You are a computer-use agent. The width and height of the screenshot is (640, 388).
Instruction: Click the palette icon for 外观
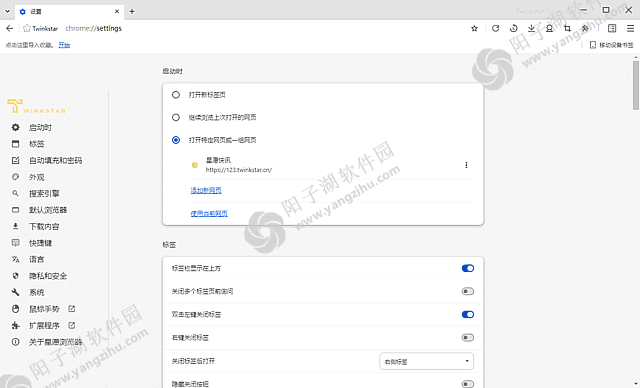tap(16, 177)
